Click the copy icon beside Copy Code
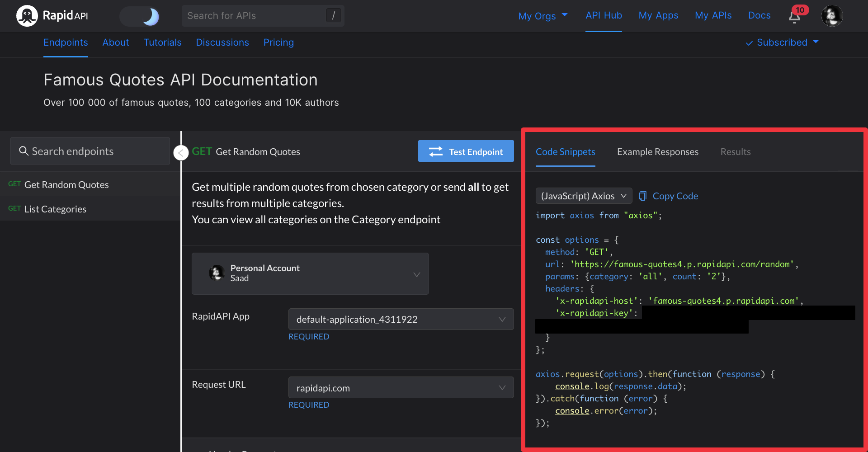This screenshot has width=868, height=452. click(642, 196)
